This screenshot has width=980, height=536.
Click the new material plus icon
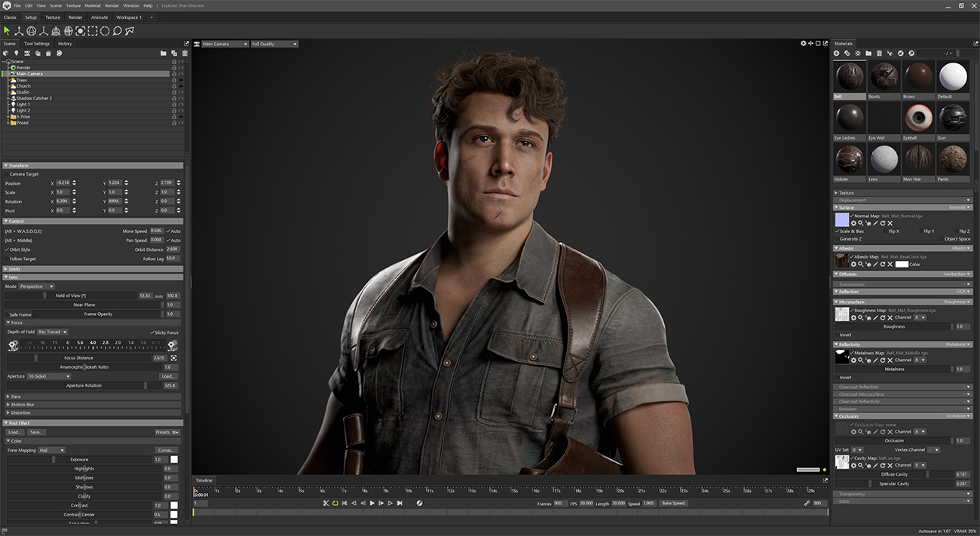click(837, 53)
